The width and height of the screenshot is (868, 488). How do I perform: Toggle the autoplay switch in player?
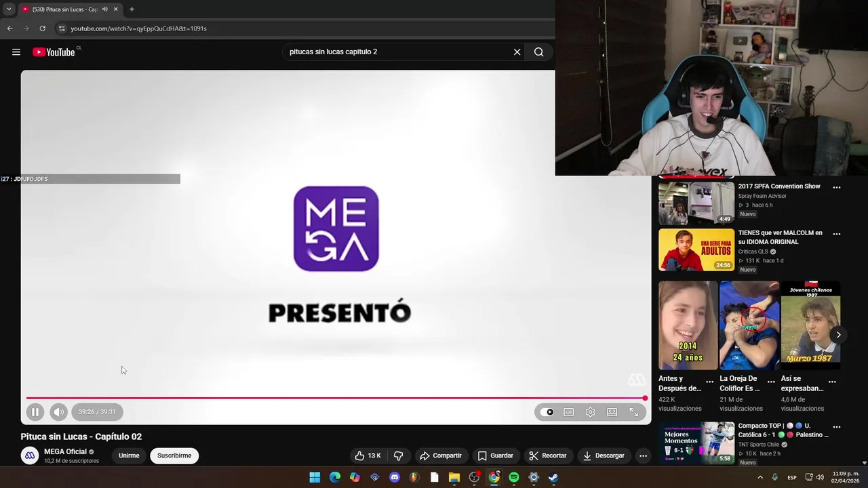[547, 412]
